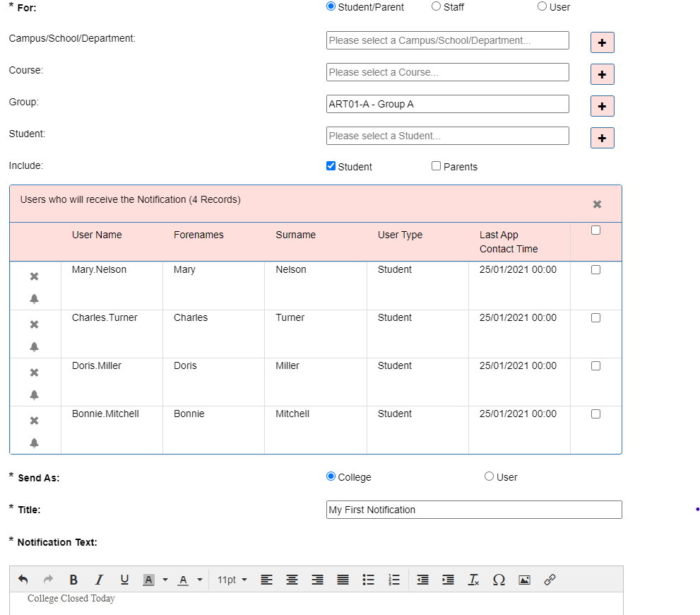Align text left
700x615 pixels.
click(x=266, y=580)
